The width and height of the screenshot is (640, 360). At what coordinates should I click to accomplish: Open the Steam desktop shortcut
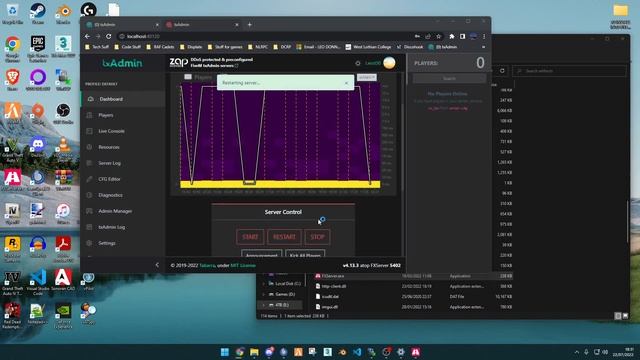(x=38, y=13)
